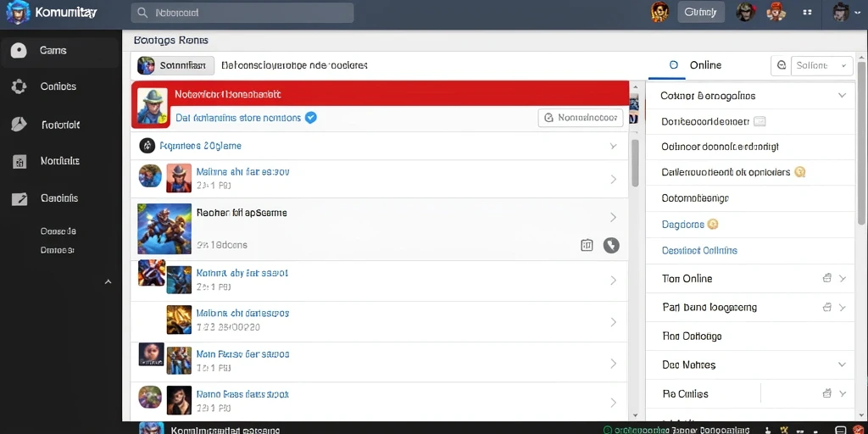Open the Solliere dropdown
Viewport: 868px width, 434px height.
pos(822,65)
